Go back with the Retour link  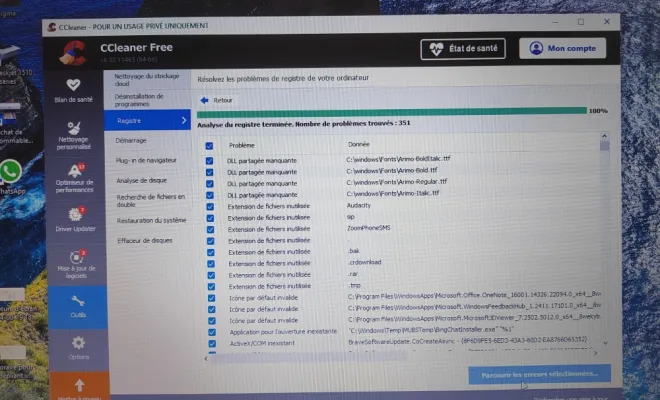(217, 100)
